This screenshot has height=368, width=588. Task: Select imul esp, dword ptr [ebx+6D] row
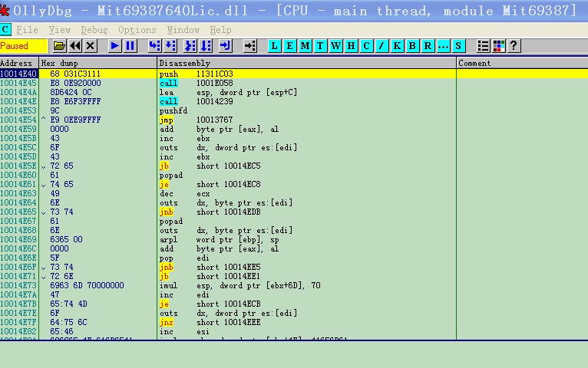pos(294,286)
